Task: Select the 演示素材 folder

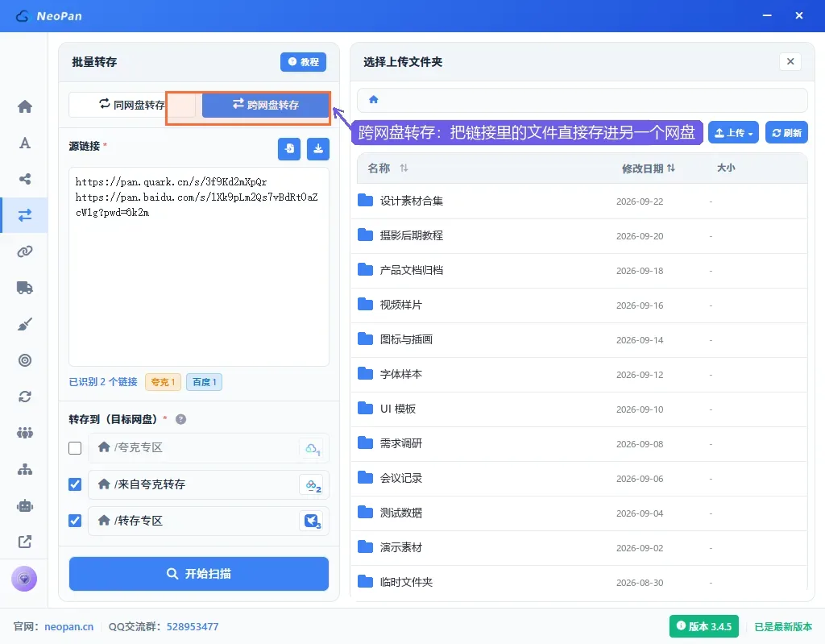Action: 578,548
